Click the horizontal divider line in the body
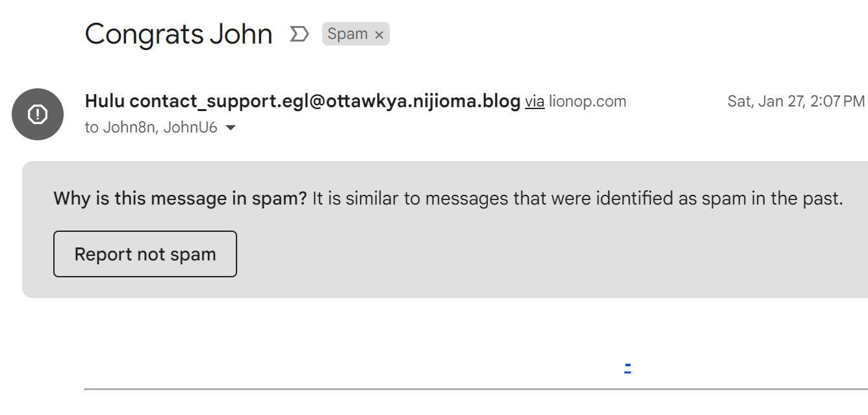 click(476, 390)
